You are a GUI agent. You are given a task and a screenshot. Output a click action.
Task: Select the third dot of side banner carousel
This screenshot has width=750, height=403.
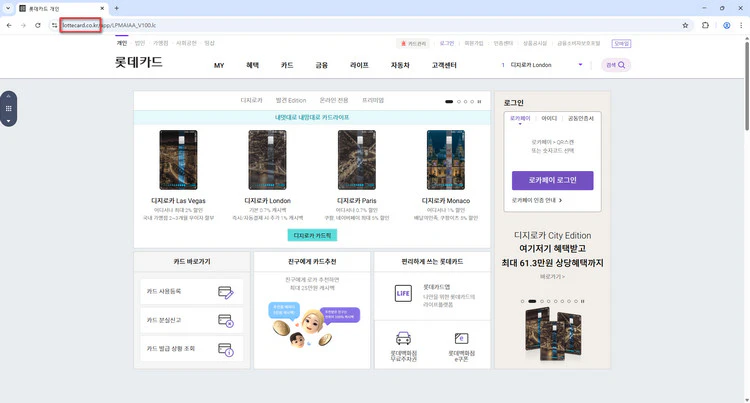(x=542, y=301)
